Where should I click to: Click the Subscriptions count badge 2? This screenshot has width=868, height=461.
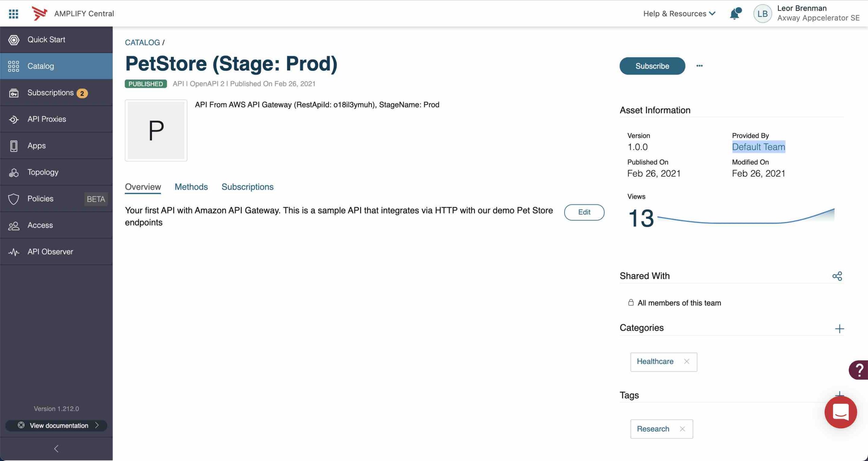tap(82, 93)
